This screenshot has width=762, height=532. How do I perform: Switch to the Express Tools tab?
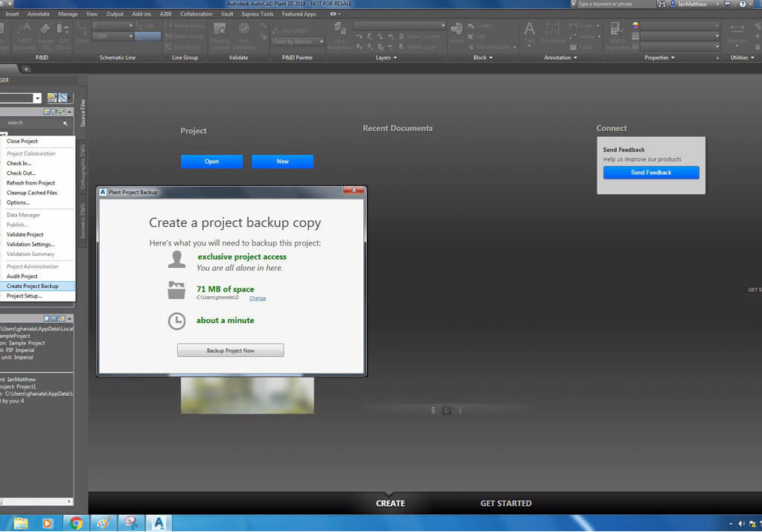(x=257, y=14)
